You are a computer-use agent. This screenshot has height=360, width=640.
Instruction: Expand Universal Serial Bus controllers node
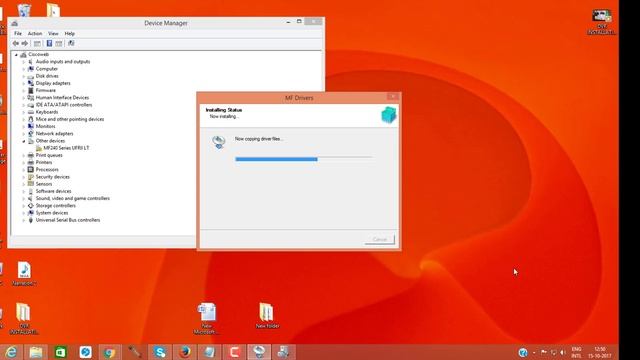[24, 220]
